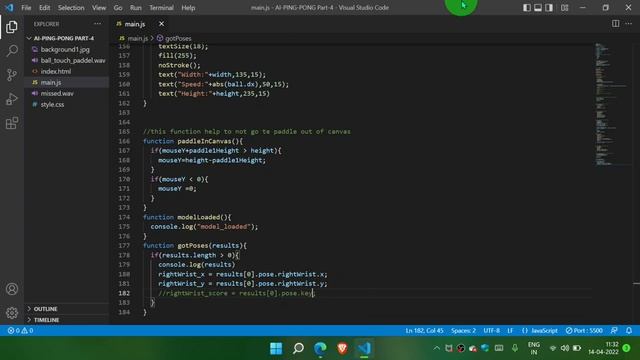Open editor More Actions ellipsis
Screen dimensions: 640x360
(629, 24)
